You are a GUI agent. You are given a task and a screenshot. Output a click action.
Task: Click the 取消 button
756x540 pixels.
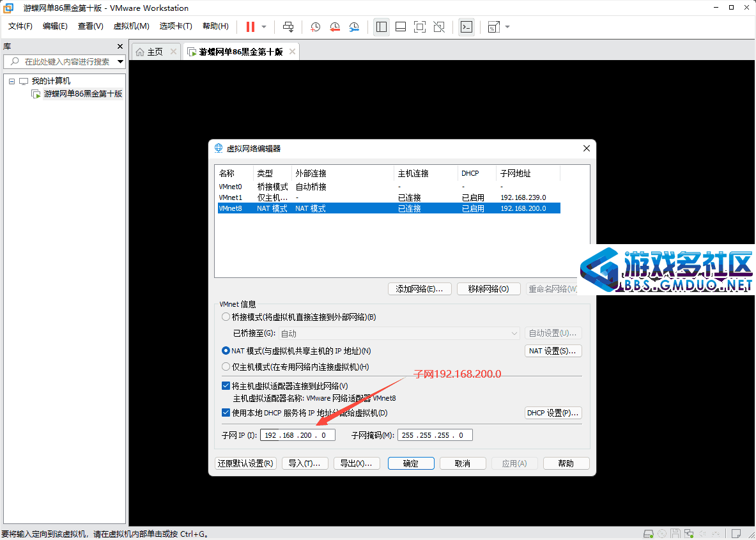[463, 463]
